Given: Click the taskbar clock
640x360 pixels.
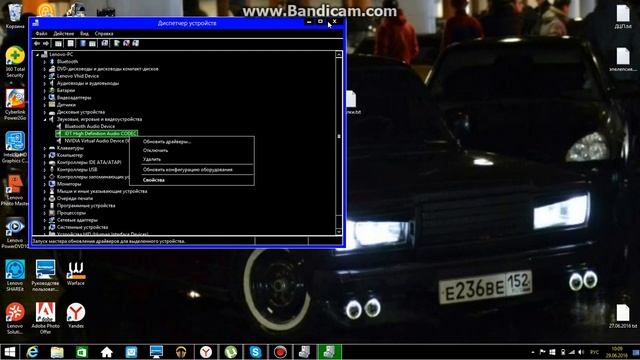Looking at the screenshot, I should pyautogui.click(x=618, y=352).
